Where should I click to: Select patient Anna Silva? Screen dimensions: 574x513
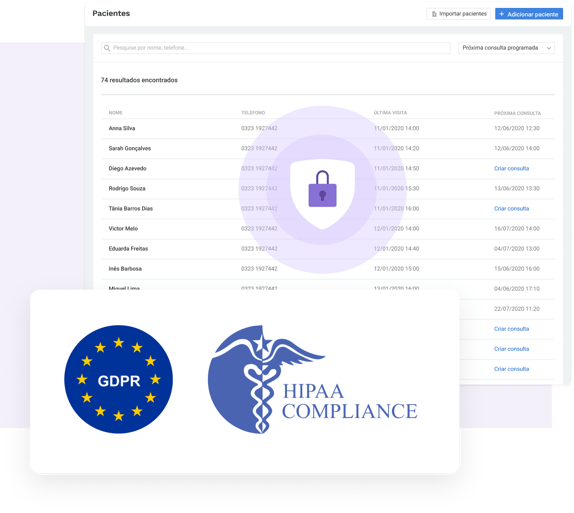122,128
